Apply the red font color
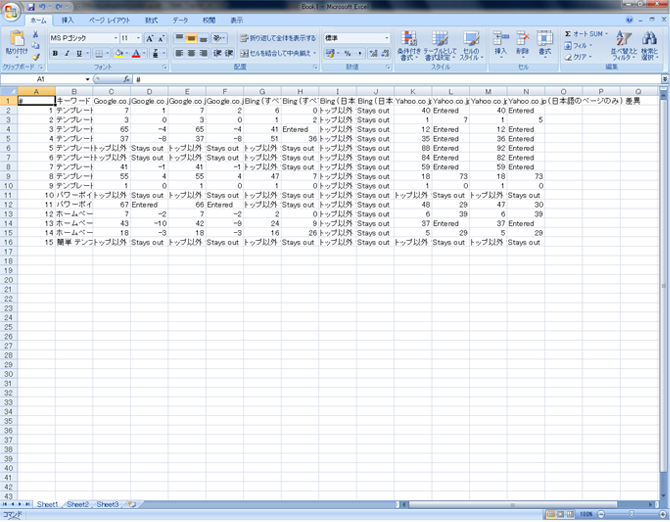670x522 pixels. pyautogui.click(x=136, y=53)
